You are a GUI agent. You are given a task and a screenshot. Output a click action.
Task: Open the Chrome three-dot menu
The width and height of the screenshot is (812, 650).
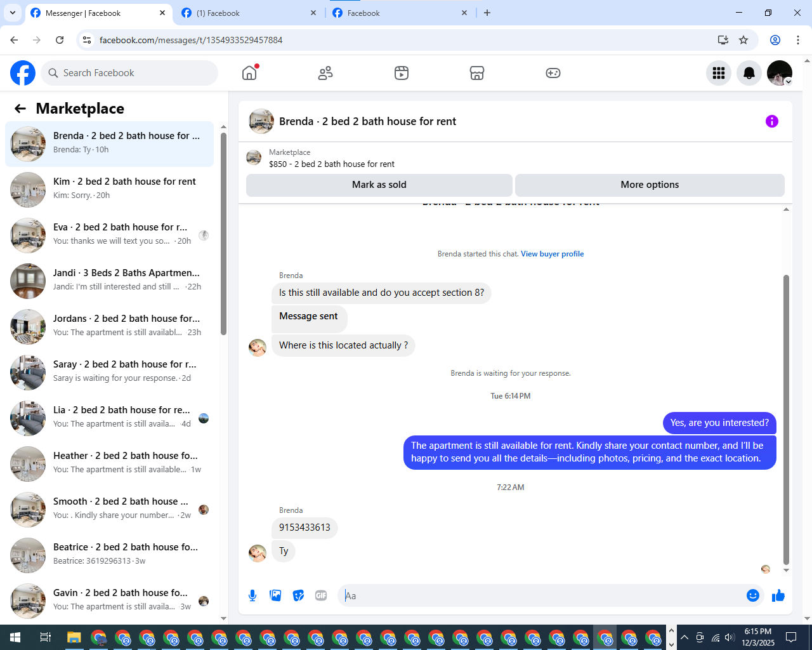coord(798,40)
